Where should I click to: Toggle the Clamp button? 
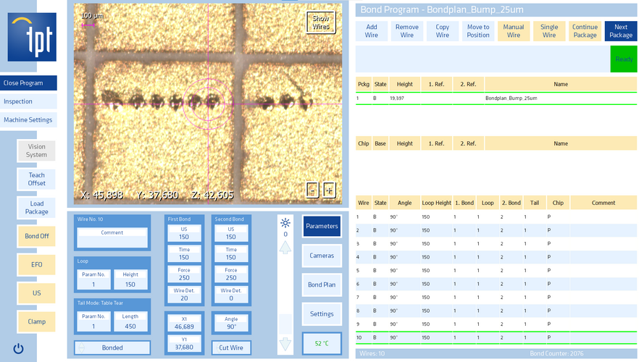point(37,321)
